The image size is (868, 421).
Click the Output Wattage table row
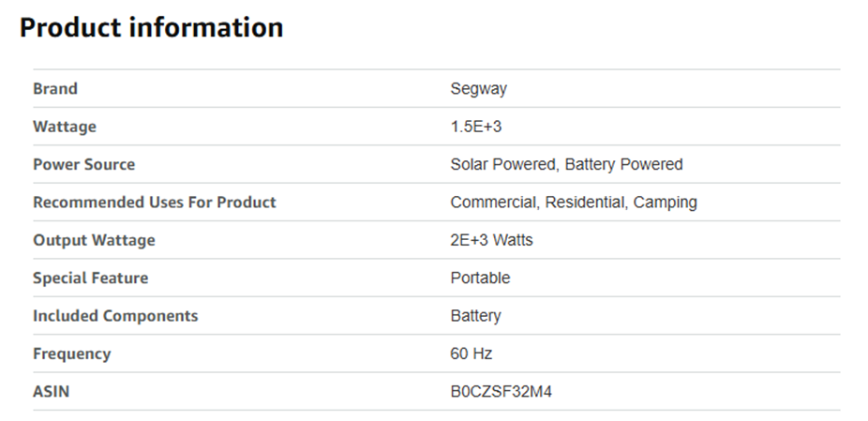tap(436, 240)
